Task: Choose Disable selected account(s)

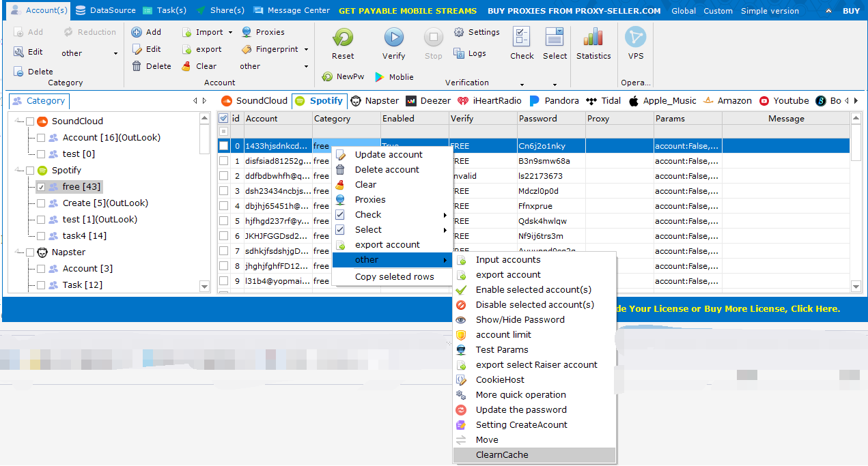Action: tap(535, 305)
